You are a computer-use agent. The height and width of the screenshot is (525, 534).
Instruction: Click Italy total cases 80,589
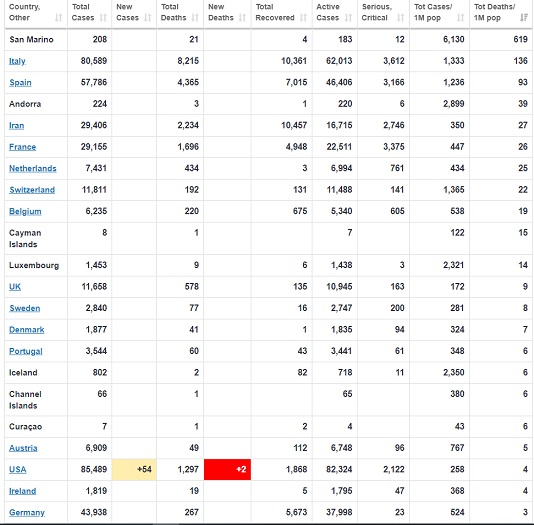[94, 61]
